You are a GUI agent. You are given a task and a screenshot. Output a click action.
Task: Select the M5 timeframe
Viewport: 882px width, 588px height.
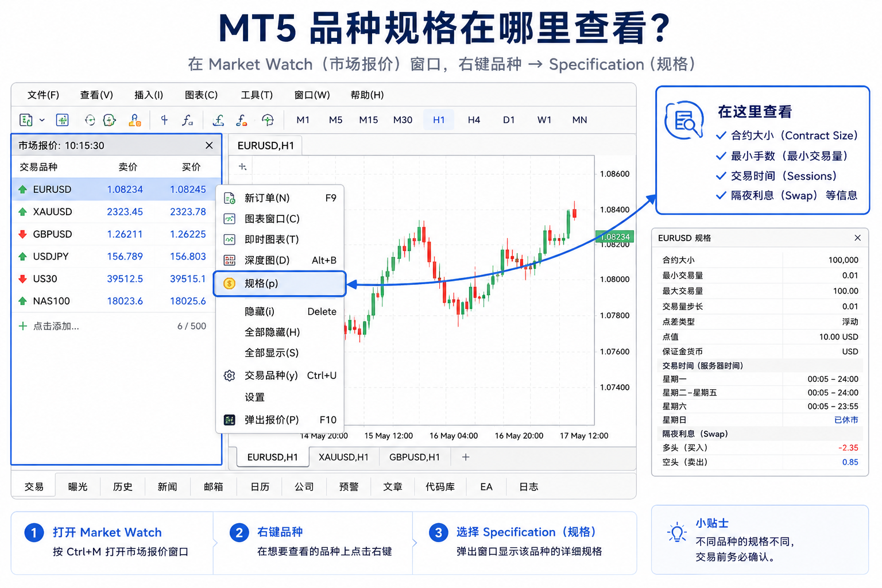(x=335, y=120)
